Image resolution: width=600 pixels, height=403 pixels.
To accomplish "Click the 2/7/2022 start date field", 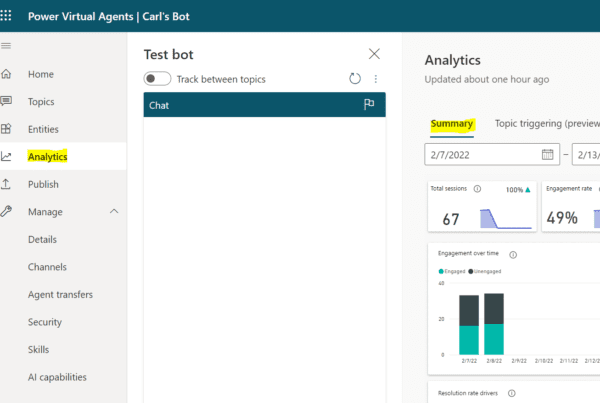I will [x=482, y=154].
